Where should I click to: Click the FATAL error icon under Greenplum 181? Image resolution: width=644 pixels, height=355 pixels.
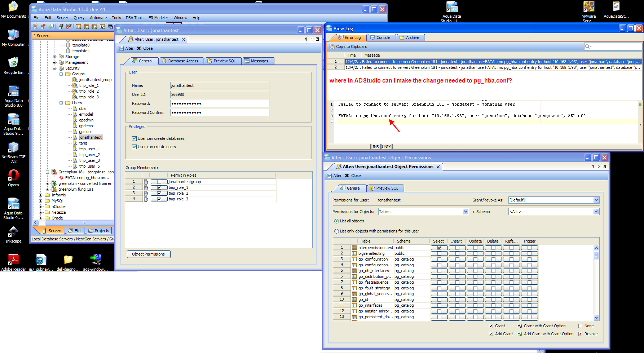coord(61,178)
